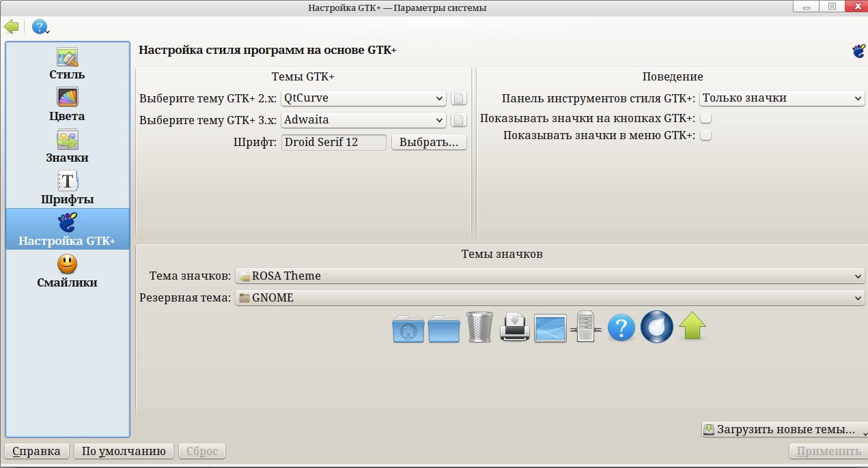868x468 pixels.
Task: Click the printer preview icon
Action: pyautogui.click(x=515, y=327)
